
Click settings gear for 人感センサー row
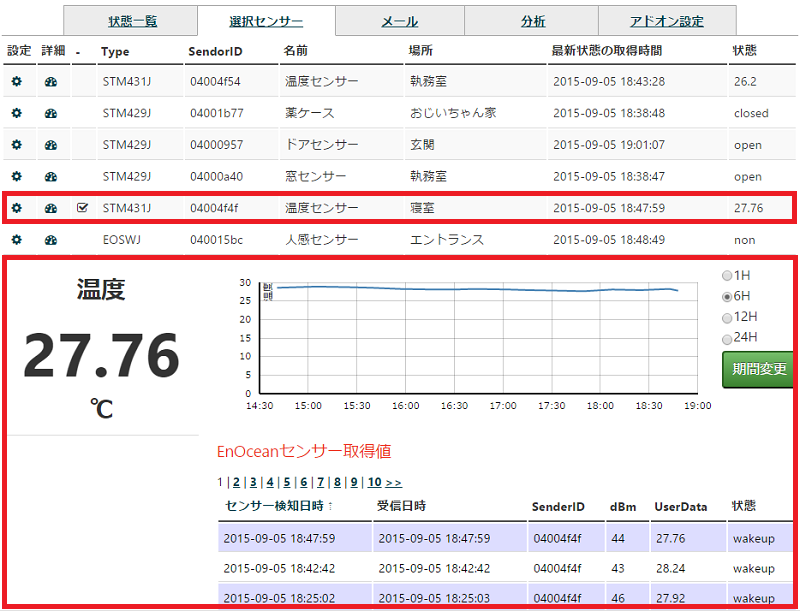(16, 240)
